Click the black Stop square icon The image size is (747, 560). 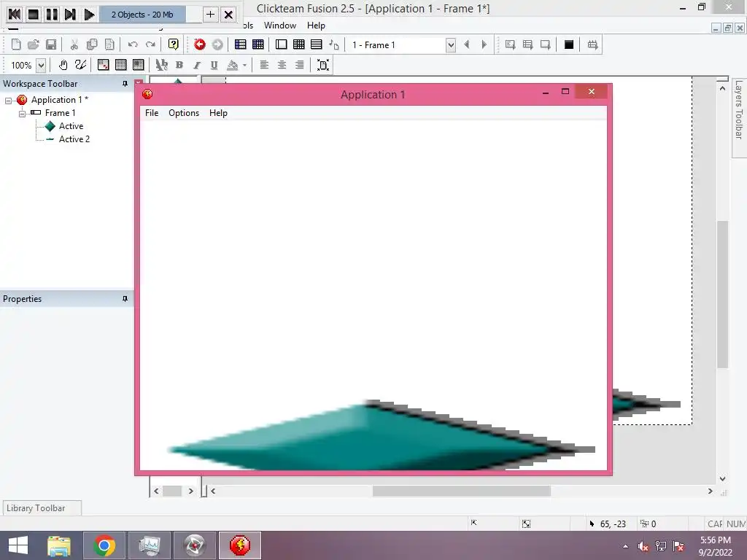tap(569, 44)
